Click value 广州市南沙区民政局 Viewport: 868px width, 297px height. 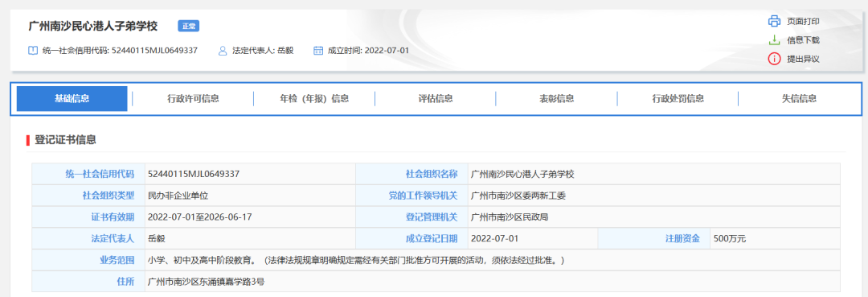click(x=510, y=217)
